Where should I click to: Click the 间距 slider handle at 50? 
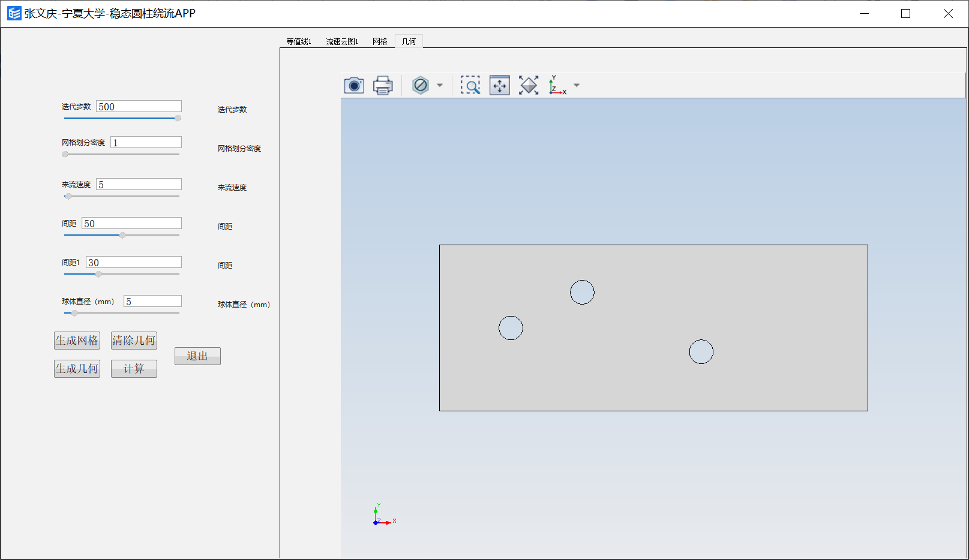coord(122,235)
